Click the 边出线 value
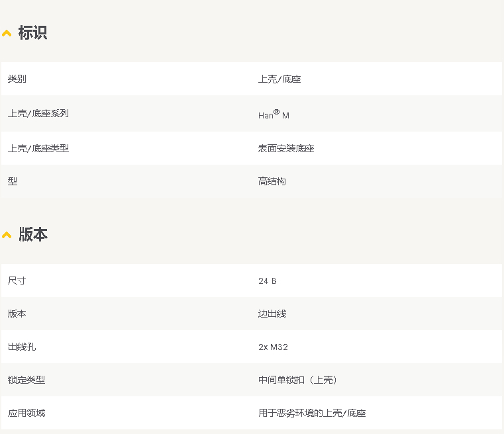The image size is (504, 434). coord(272,314)
